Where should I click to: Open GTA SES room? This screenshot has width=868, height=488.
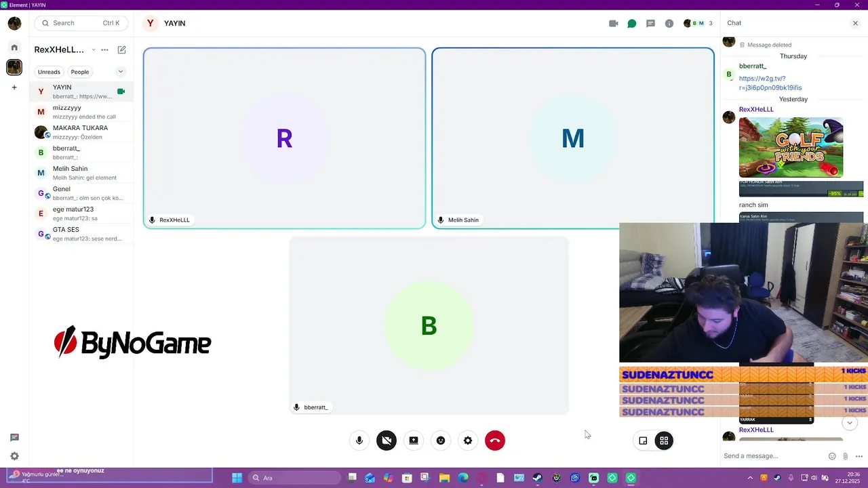coord(81,234)
